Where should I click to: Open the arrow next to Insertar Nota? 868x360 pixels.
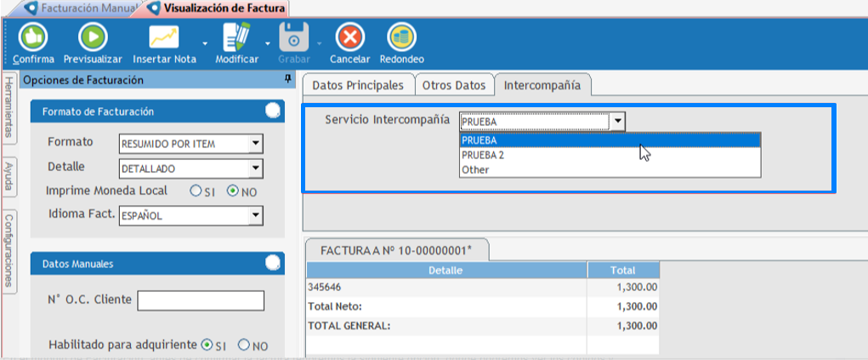[x=206, y=43]
